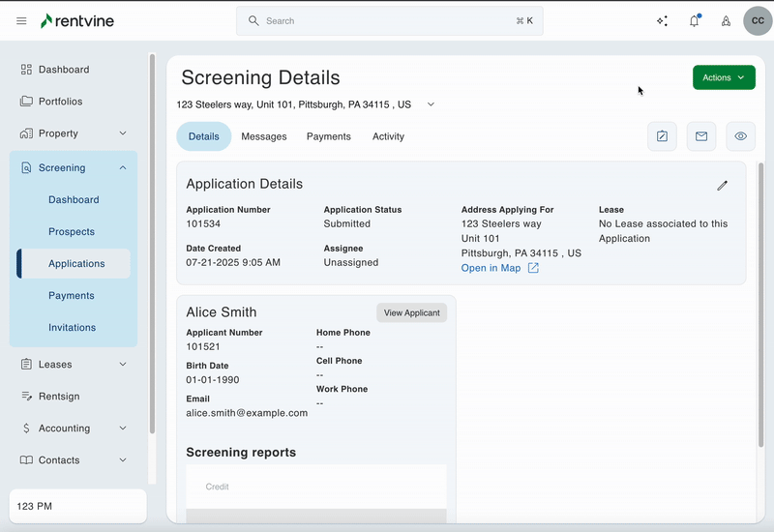Image resolution: width=774 pixels, height=532 pixels.
Task: Open the Actions dropdown button
Action: tap(724, 77)
